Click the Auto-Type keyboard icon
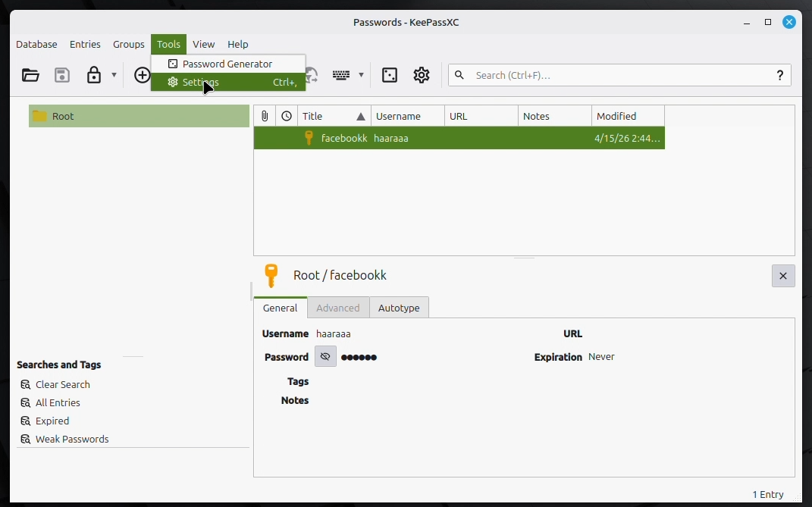Viewport: 812px width, 507px height. pos(340,75)
